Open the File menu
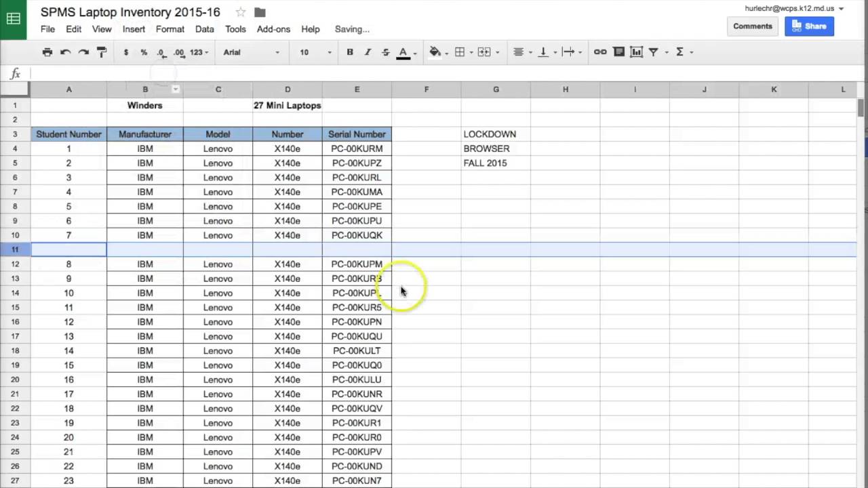The height and width of the screenshot is (488, 868). click(47, 29)
